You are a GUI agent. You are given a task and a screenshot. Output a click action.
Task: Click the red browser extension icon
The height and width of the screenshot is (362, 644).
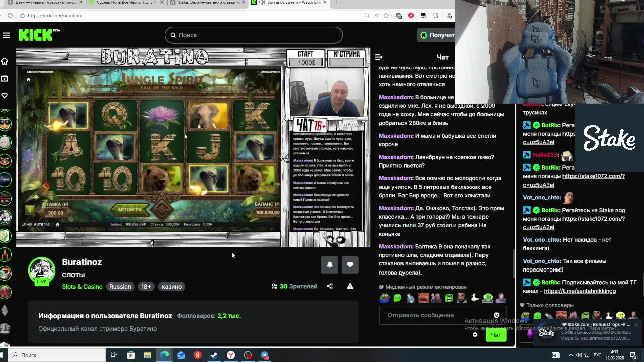(411, 16)
